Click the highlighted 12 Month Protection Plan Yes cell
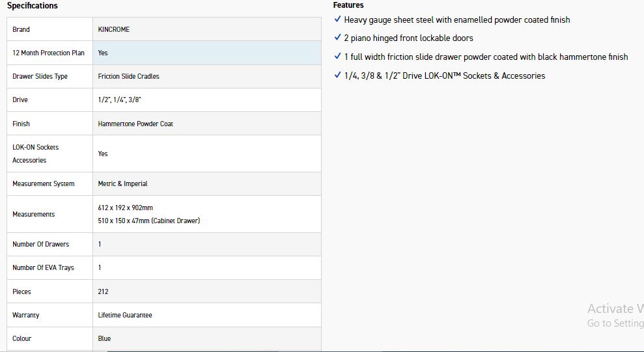Viewport: 644px width, 352px height. tap(206, 53)
